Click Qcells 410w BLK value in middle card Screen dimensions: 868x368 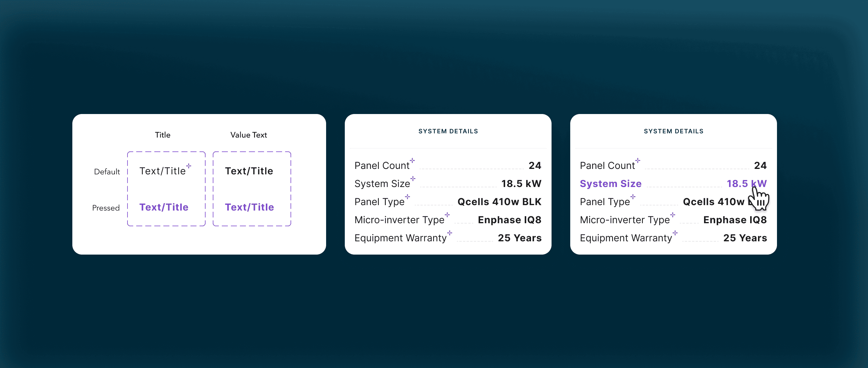[x=499, y=202]
